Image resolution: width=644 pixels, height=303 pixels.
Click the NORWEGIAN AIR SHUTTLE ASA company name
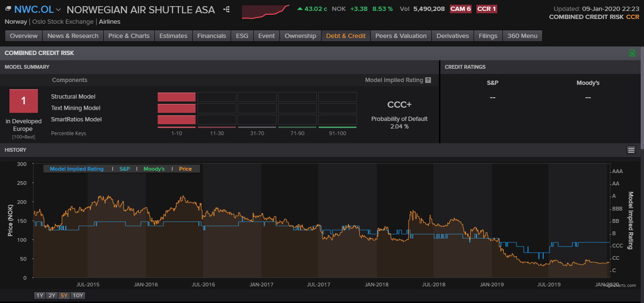[141, 9]
